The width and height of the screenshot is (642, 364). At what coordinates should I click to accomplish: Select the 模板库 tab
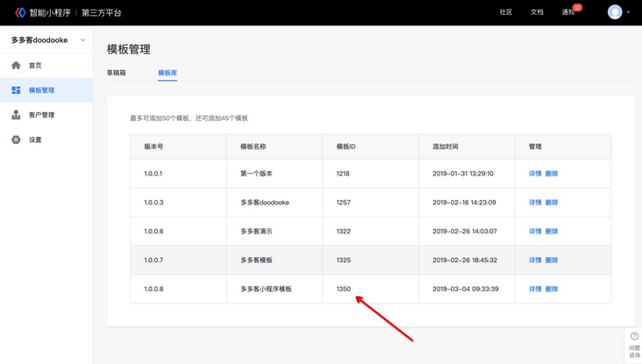168,73
